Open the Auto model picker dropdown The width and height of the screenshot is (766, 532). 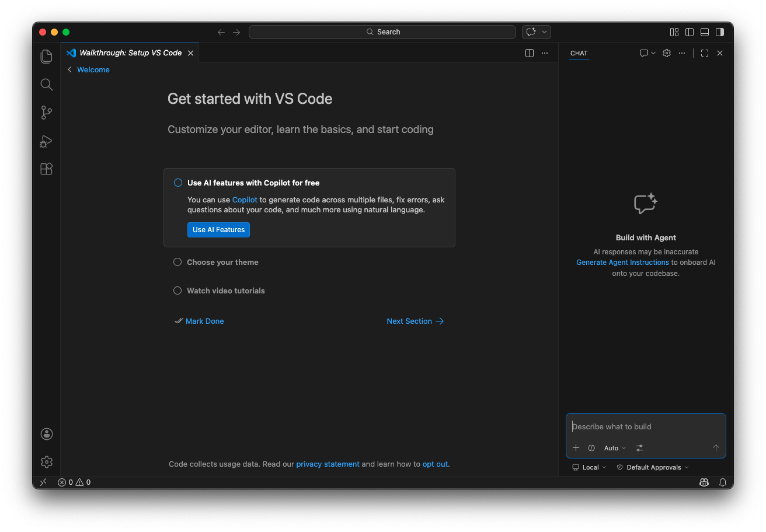[614, 448]
